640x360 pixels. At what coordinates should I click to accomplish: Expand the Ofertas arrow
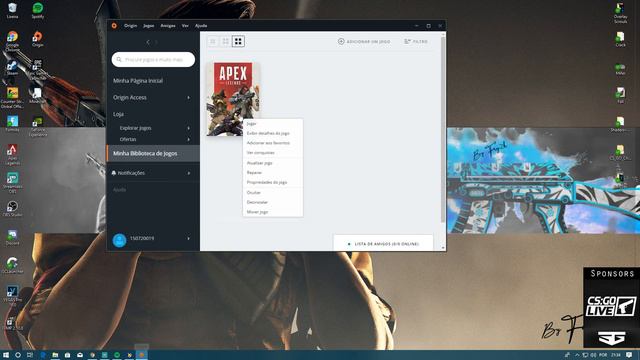point(189,140)
